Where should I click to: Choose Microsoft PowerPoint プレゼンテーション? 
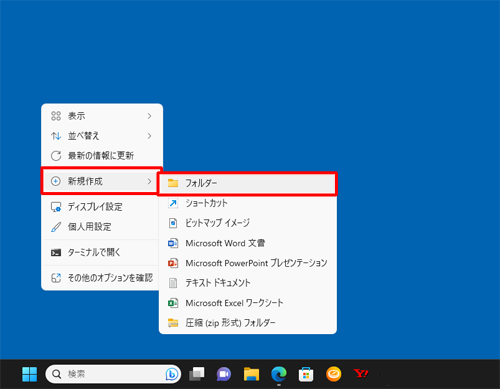click(x=248, y=263)
